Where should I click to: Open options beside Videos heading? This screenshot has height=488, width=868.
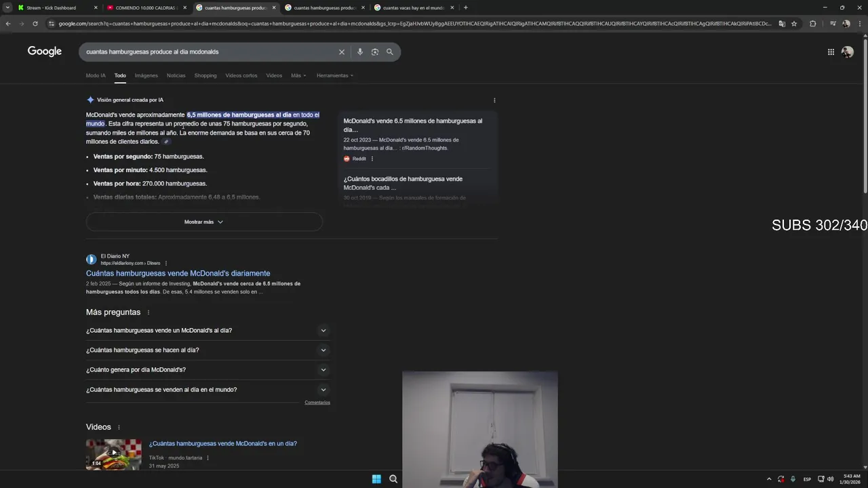pyautogui.click(x=119, y=427)
